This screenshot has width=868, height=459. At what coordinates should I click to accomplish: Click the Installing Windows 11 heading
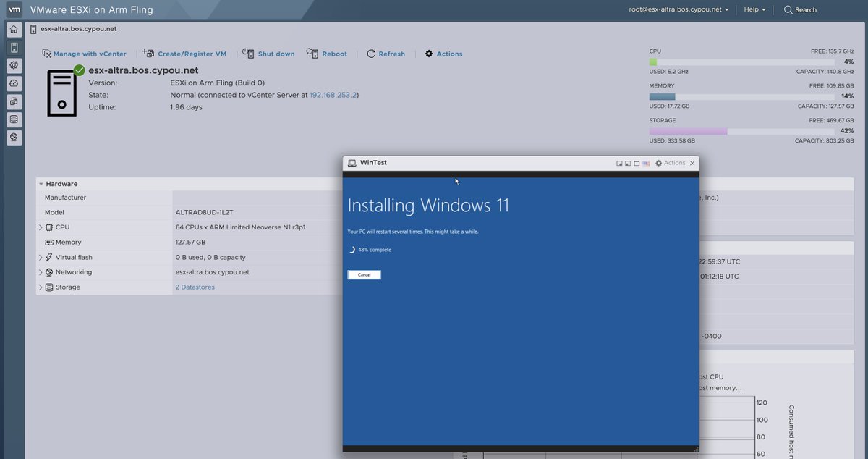[x=428, y=206]
